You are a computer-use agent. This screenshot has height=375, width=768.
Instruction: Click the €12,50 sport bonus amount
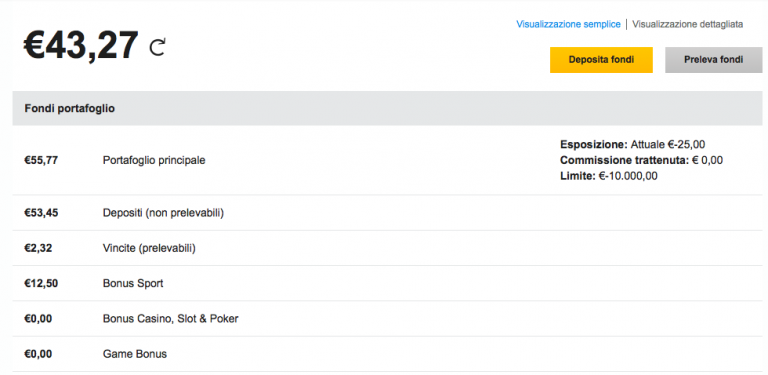tap(41, 283)
